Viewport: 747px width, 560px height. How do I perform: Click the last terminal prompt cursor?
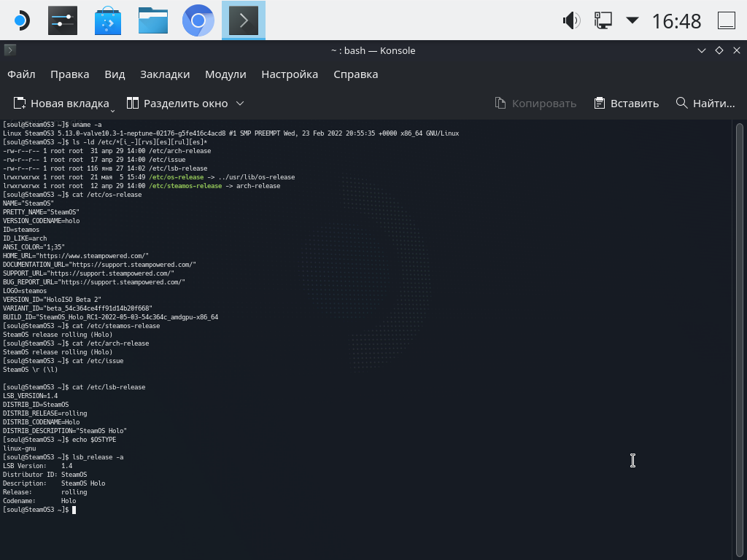74,510
